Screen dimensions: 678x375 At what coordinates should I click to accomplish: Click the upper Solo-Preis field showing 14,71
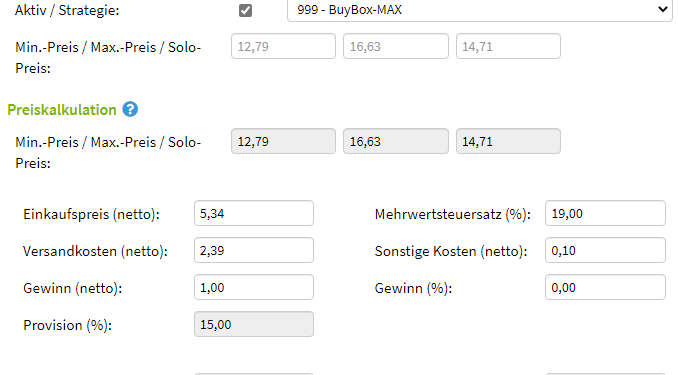pyautogui.click(x=508, y=46)
